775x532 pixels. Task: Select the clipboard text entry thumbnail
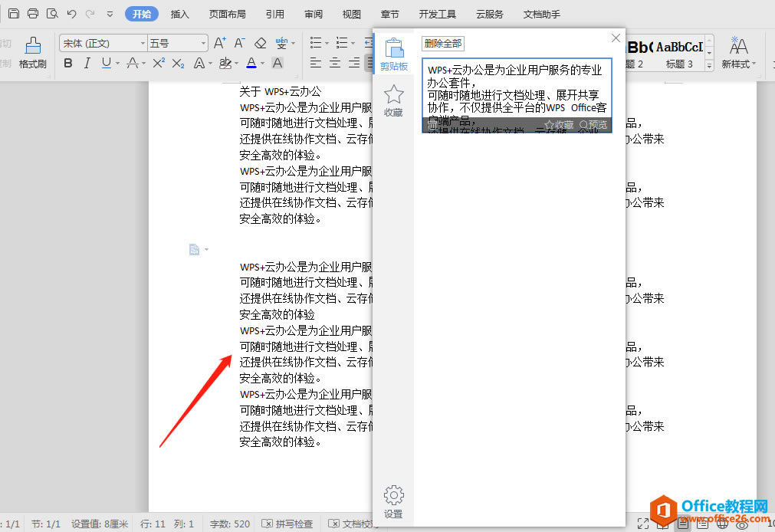pos(517,95)
